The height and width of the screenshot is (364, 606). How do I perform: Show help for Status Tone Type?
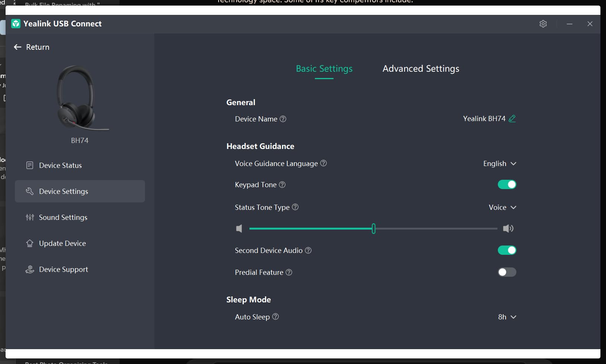point(295,207)
